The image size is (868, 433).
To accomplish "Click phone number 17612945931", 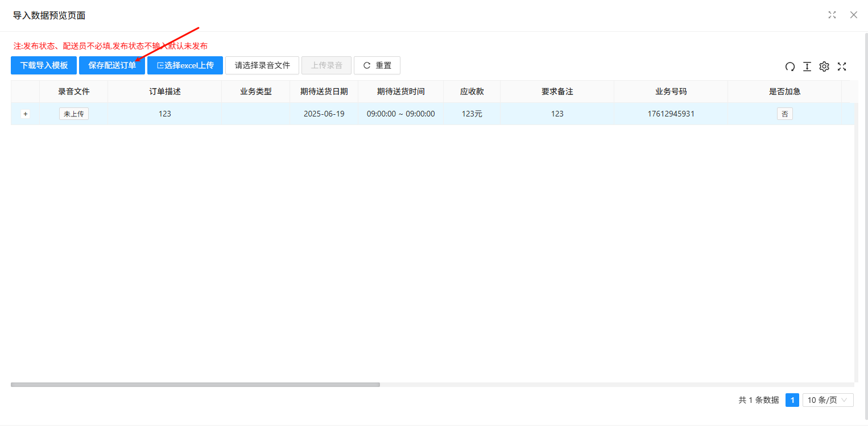I will [671, 114].
